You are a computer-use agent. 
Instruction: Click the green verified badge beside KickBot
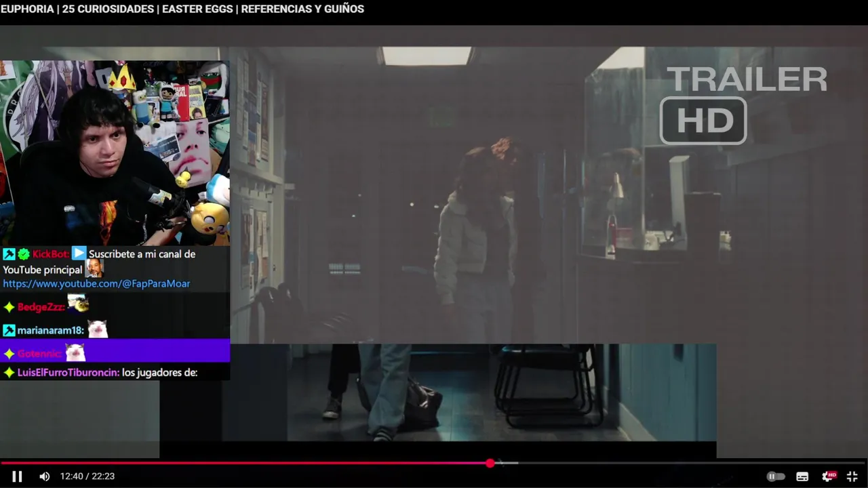pyautogui.click(x=24, y=254)
